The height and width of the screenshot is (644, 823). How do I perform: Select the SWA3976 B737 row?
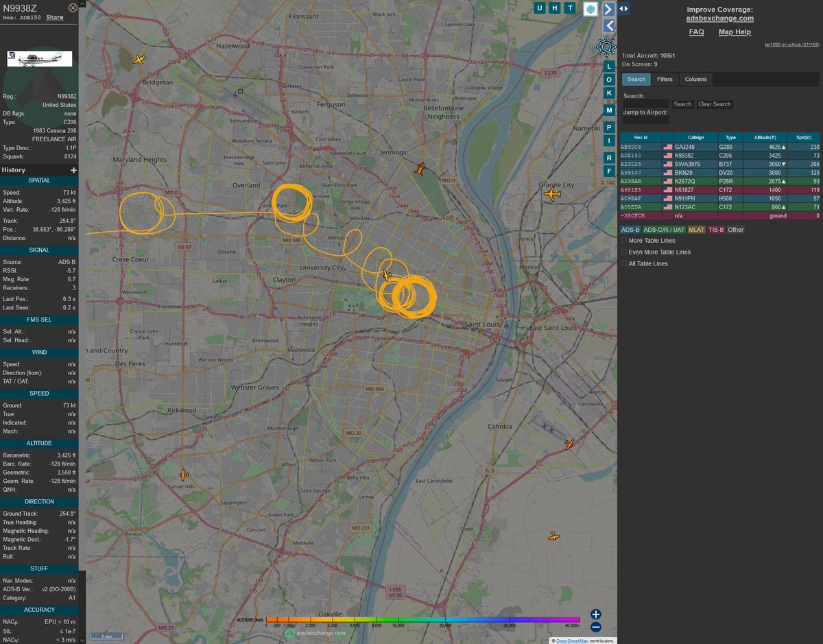click(x=720, y=164)
